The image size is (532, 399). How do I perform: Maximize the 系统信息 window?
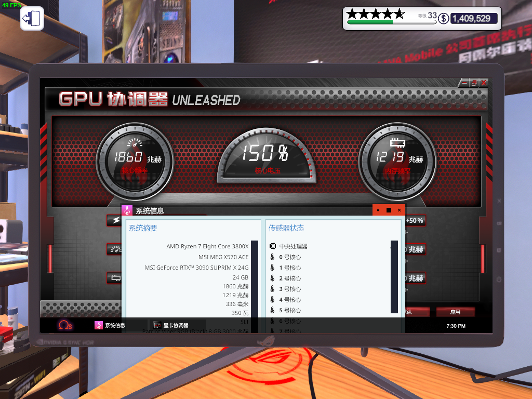click(x=389, y=210)
